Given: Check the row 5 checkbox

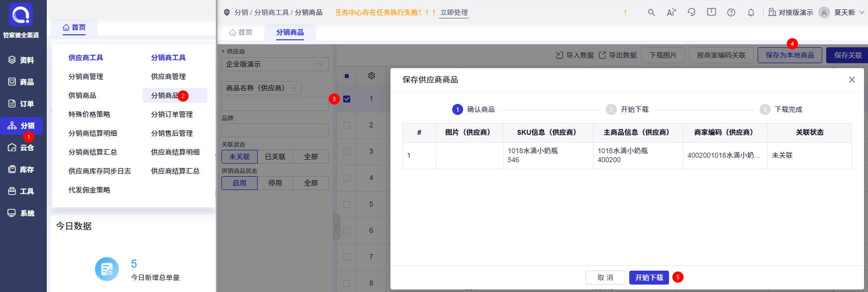Looking at the screenshot, I should click(347, 204).
